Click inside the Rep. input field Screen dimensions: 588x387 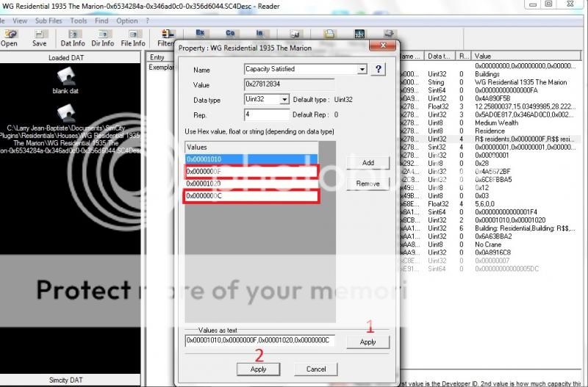point(266,115)
